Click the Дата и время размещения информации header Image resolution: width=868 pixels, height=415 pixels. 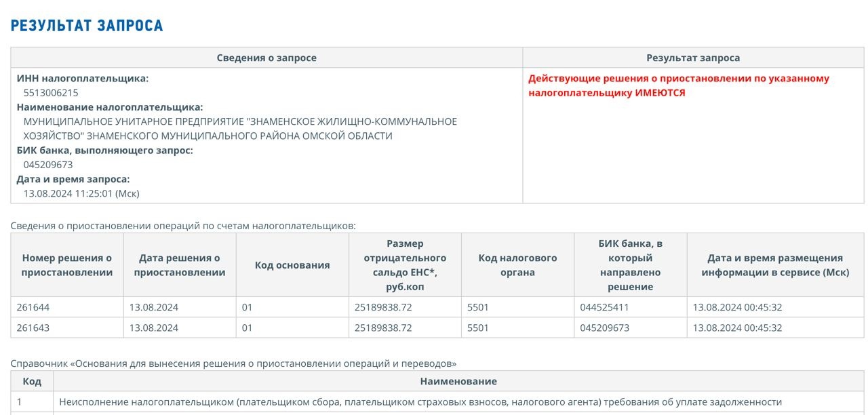click(775, 265)
